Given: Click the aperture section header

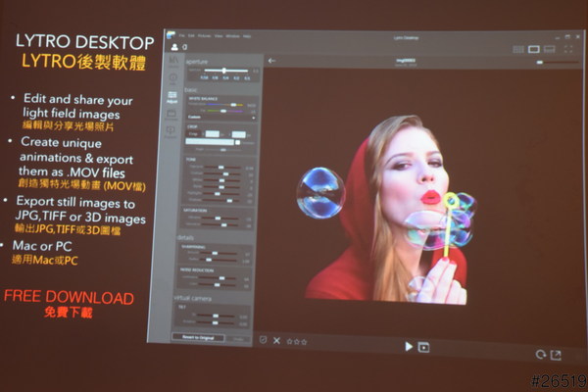Looking at the screenshot, I should tap(197, 61).
